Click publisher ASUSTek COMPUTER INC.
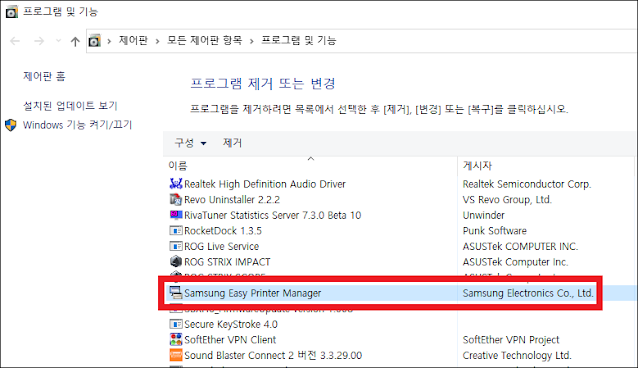Screen dimensions: 638x368 point(520,246)
